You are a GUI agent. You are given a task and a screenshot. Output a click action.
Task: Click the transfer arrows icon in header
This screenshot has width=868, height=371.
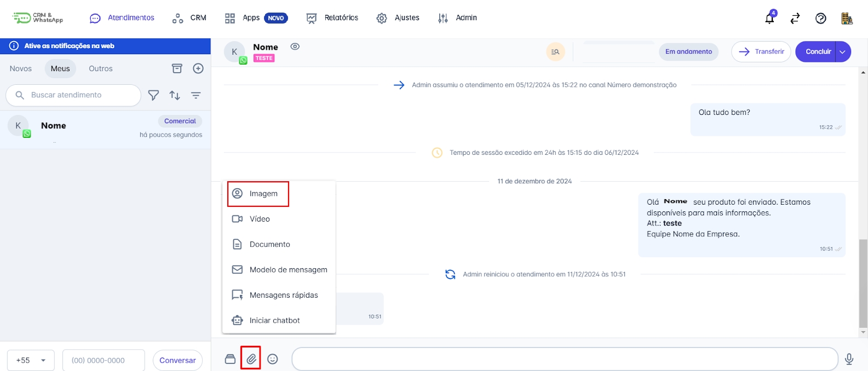pyautogui.click(x=795, y=18)
